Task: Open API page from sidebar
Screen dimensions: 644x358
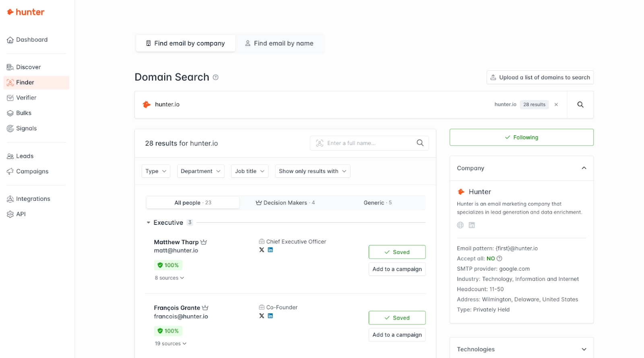Action: click(x=17, y=214)
